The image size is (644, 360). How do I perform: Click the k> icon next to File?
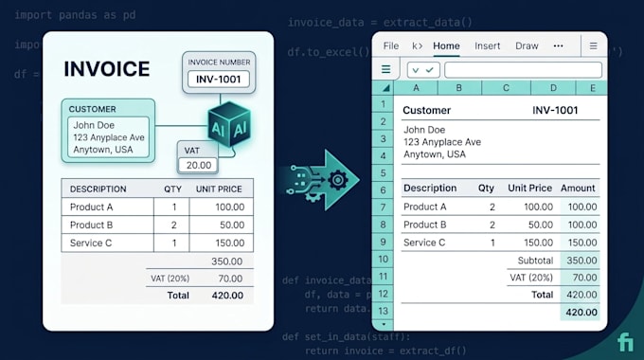(x=418, y=45)
